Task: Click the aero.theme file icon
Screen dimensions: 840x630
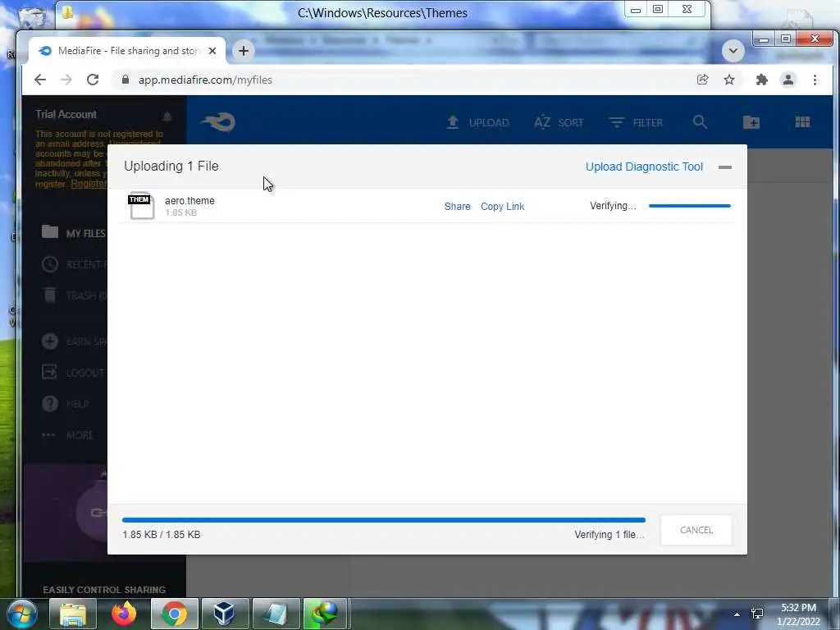Action: pyautogui.click(x=141, y=206)
